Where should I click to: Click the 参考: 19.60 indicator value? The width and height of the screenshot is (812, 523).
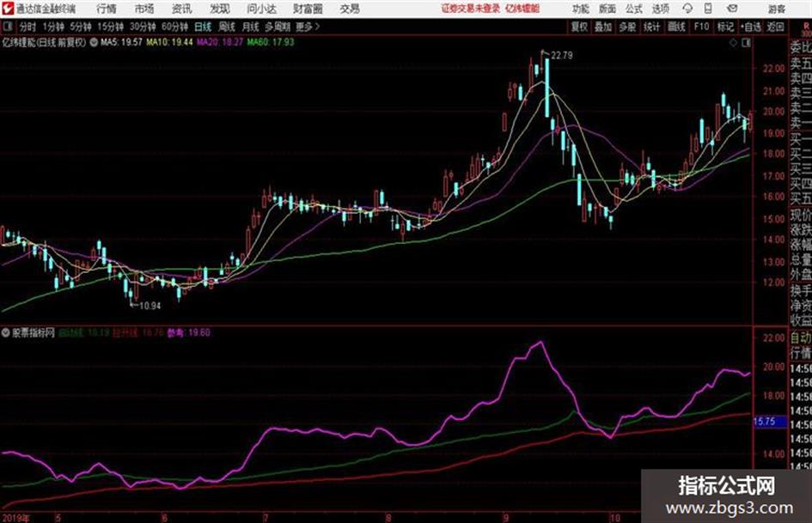pyautogui.click(x=188, y=332)
